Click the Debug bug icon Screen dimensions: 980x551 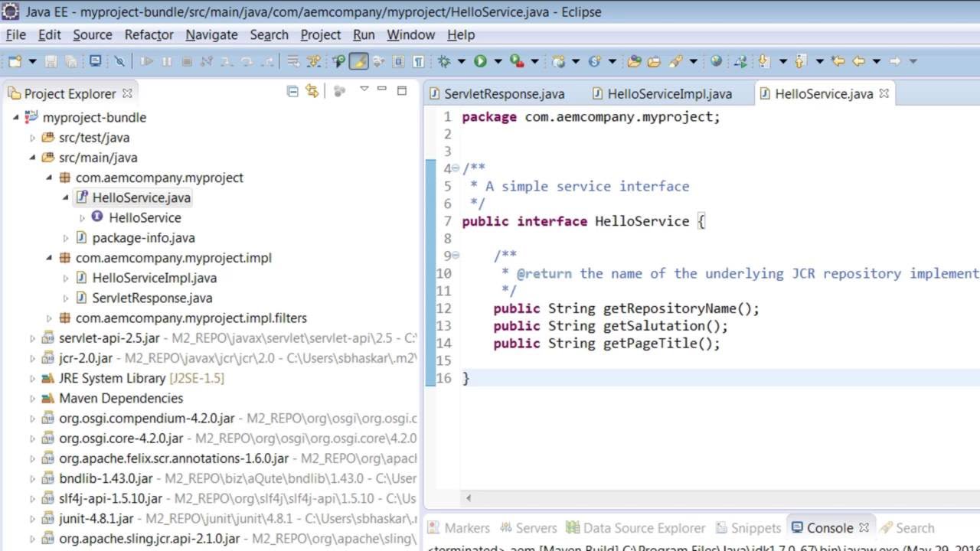pyautogui.click(x=444, y=61)
